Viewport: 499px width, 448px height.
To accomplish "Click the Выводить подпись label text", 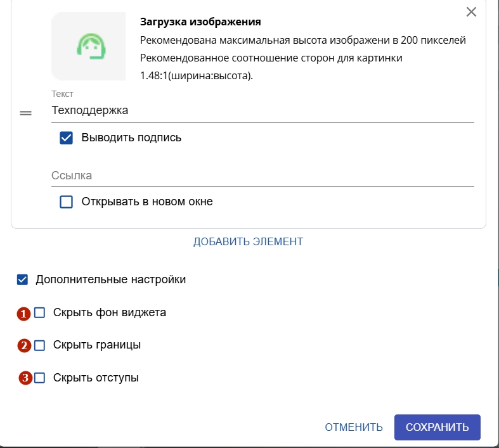I will coord(131,138).
